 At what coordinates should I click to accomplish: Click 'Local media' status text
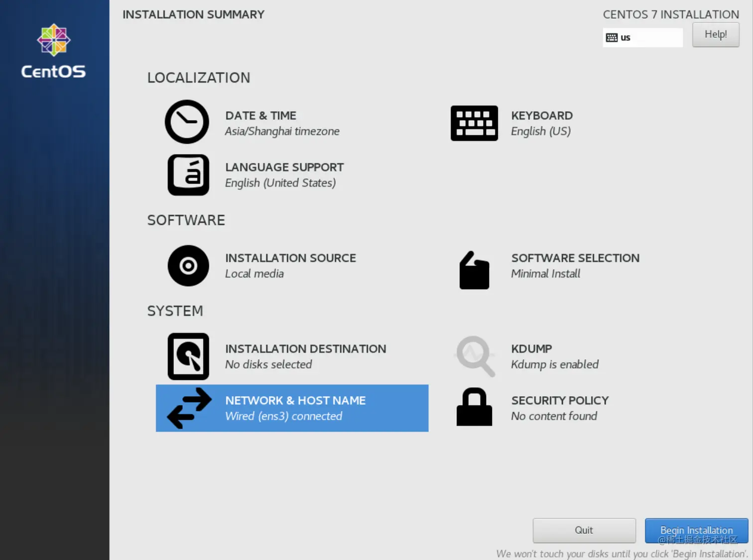pos(254,273)
